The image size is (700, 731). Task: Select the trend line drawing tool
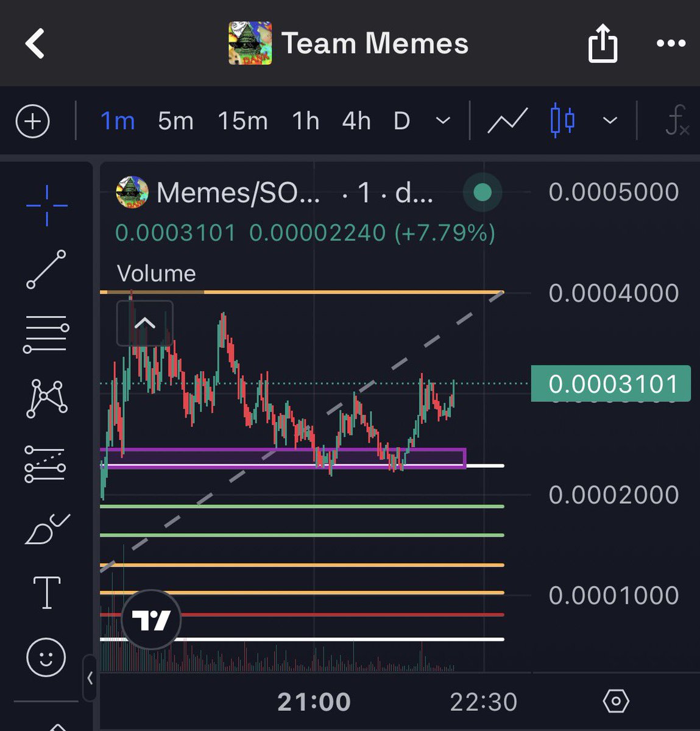pos(46,269)
